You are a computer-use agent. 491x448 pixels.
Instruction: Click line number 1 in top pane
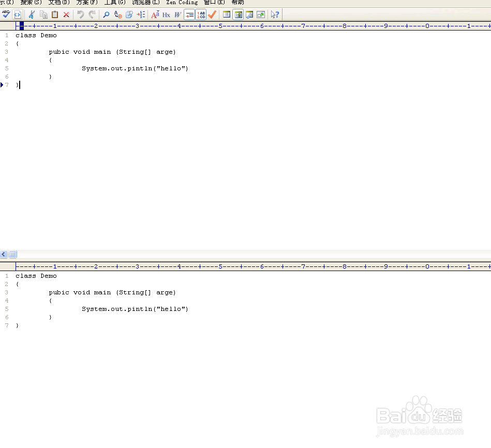coord(7,35)
